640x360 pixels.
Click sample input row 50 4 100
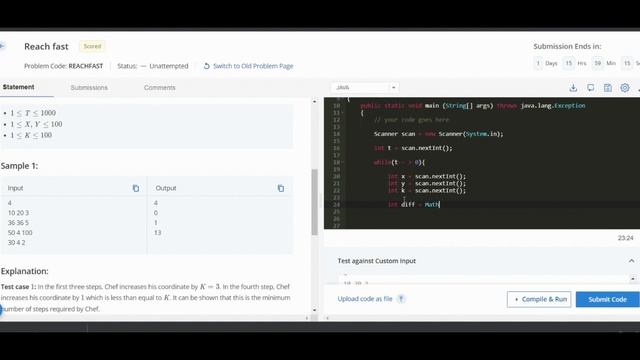[20, 233]
